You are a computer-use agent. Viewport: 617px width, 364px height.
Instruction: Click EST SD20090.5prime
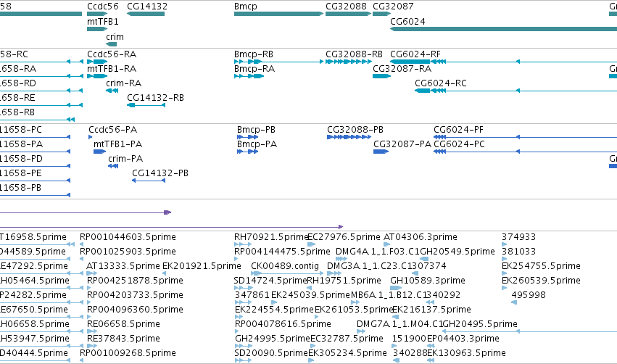pos(271,353)
